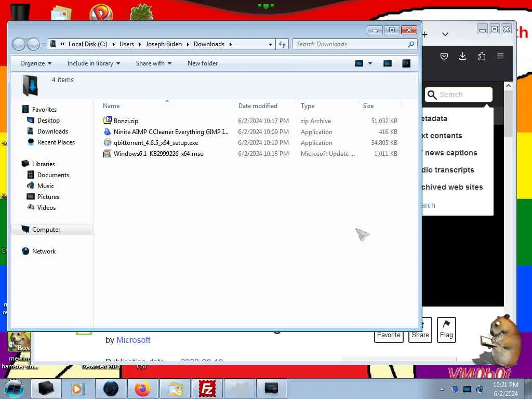Click the Recycle Bin desktop icon
Image resolution: width=532 pixels, height=399 pixels.
pyautogui.click(x=20, y=12)
